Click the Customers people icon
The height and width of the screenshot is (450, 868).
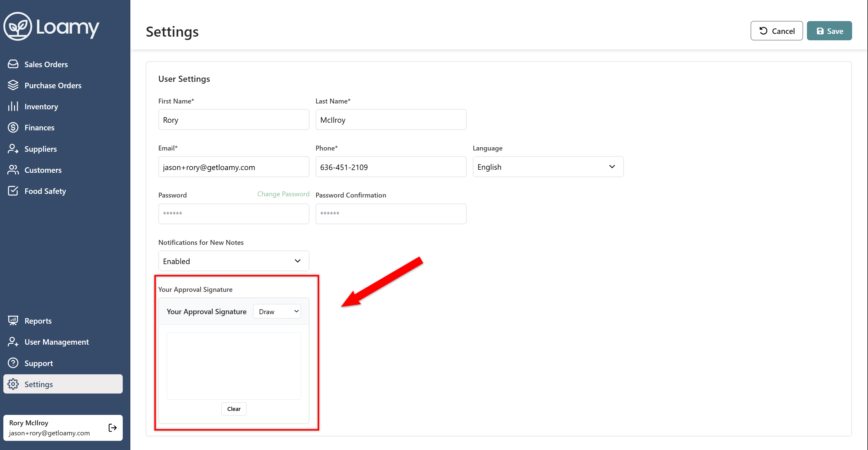pos(13,170)
